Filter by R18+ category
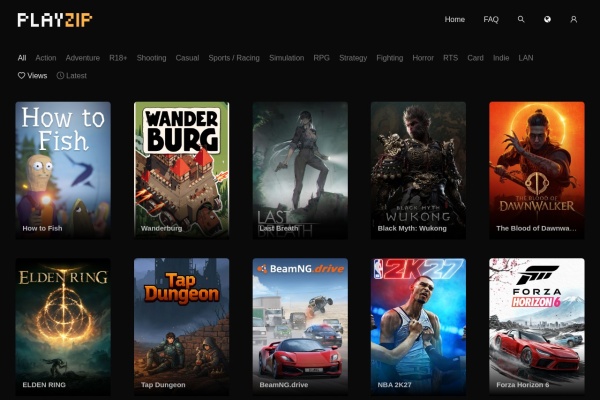Screen dimensions: 600x400 click(118, 58)
